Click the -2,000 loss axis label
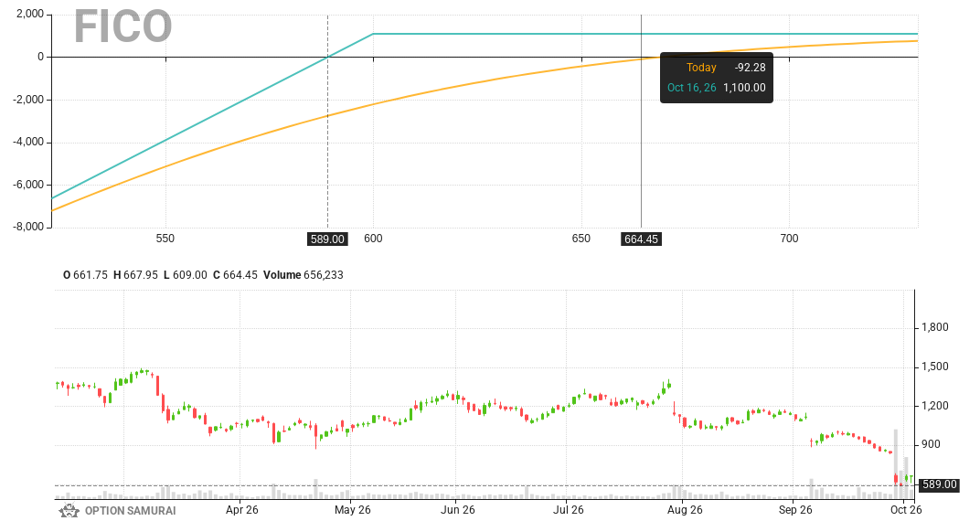The image size is (980, 521). click(28, 100)
